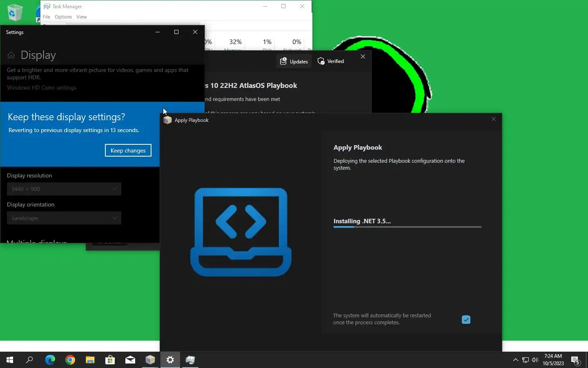Switch to AME Wizard taskbar icon
588x368 pixels.
pyautogui.click(x=150, y=360)
